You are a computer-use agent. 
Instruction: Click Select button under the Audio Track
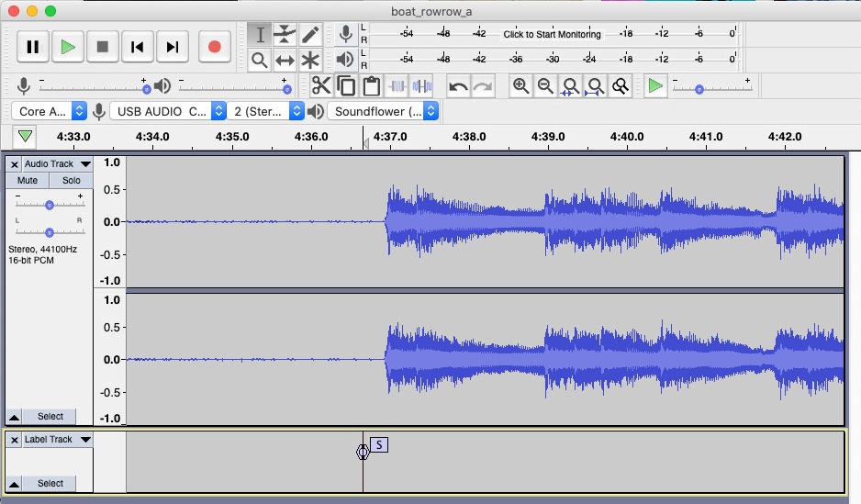point(50,417)
